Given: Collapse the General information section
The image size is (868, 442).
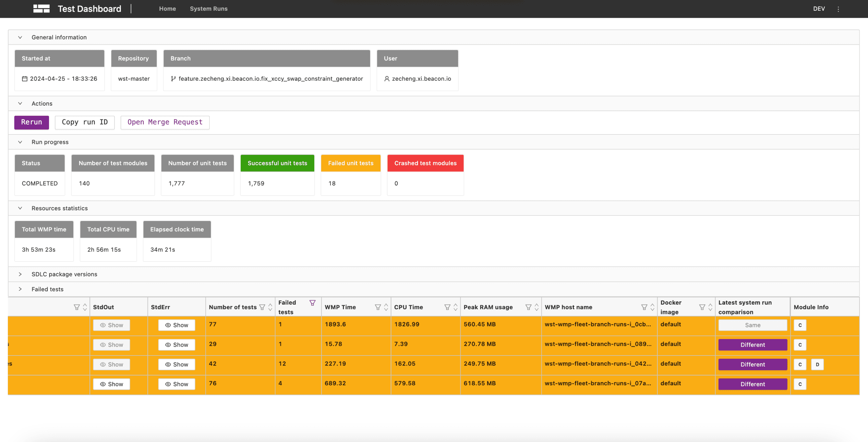Looking at the screenshot, I should click(x=20, y=37).
